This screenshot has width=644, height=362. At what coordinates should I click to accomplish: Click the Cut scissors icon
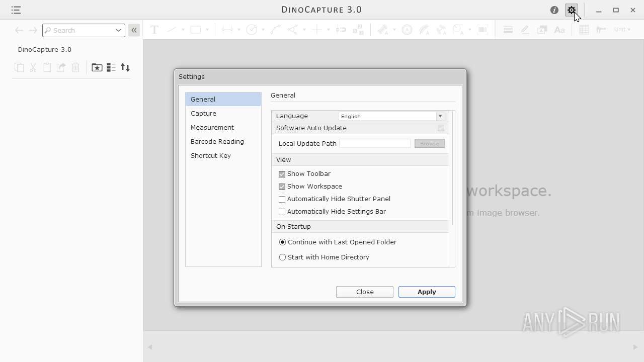[x=33, y=67]
